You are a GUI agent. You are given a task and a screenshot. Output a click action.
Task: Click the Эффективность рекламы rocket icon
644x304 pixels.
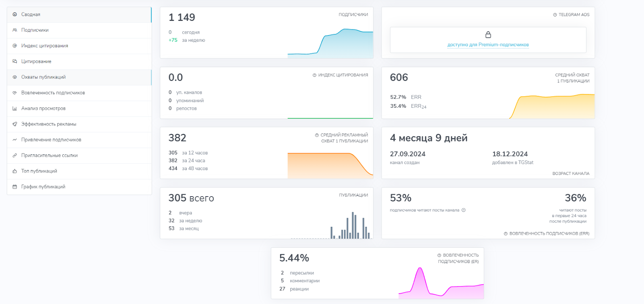15,124
